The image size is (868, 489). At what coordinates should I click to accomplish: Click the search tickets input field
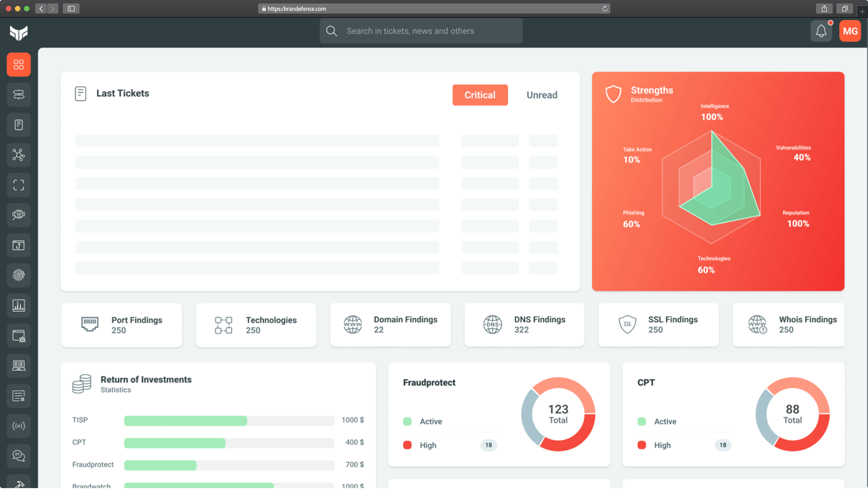[x=420, y=31]
